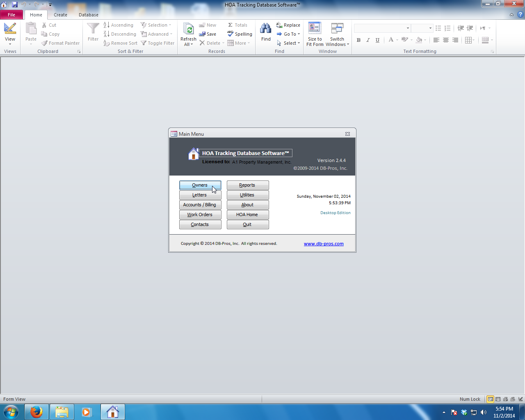This screenshot has width=525, height=420.
Task: Click the gridlines icon
Action: click(469, 40)
